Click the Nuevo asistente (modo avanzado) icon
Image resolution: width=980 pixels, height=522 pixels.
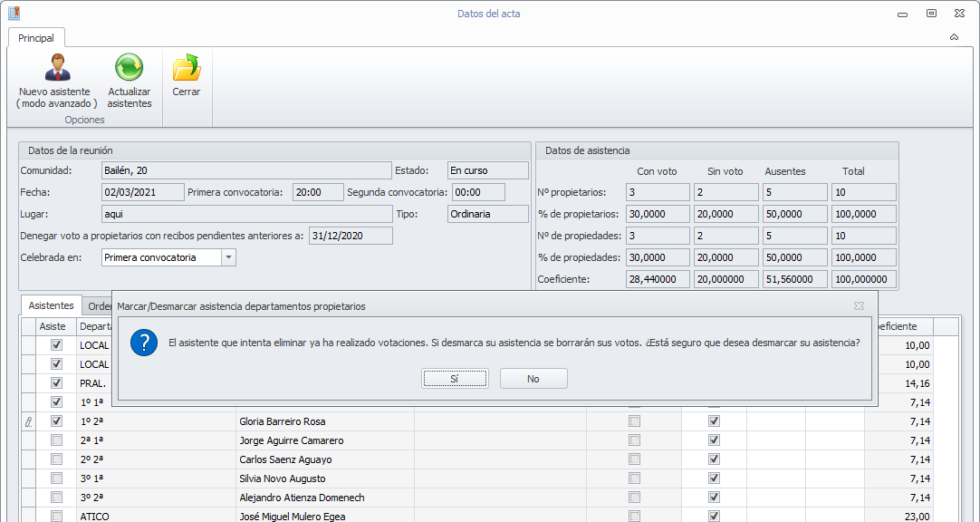(x=57, y=68)
